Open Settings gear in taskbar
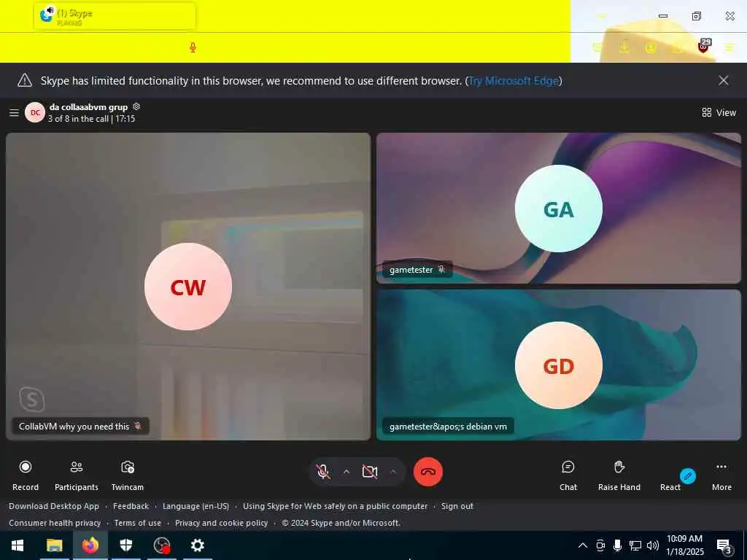Screen dimensions: 747x560 point(197,545)
